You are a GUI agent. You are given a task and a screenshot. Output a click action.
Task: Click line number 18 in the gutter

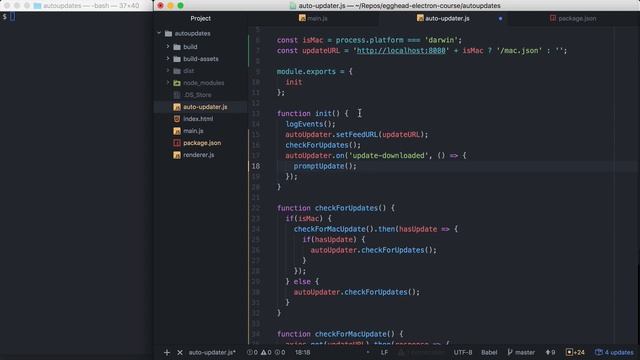(256, 166)
